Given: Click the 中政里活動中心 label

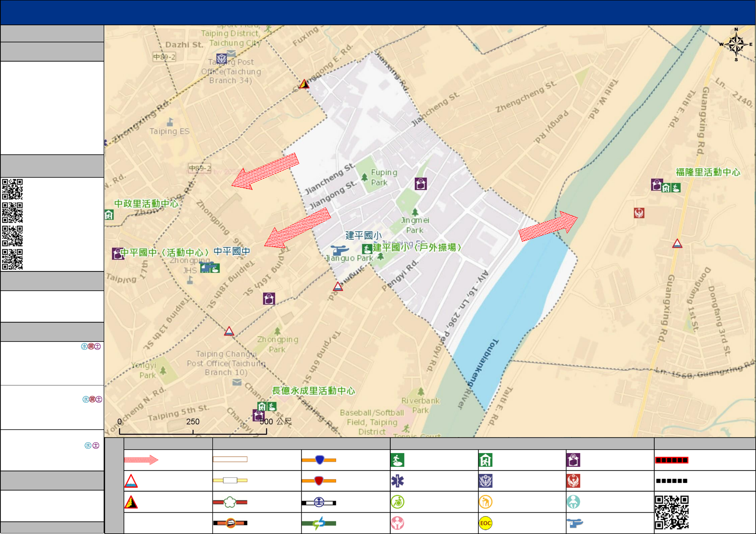Looking at the screenshot, I should click(146, 204).
